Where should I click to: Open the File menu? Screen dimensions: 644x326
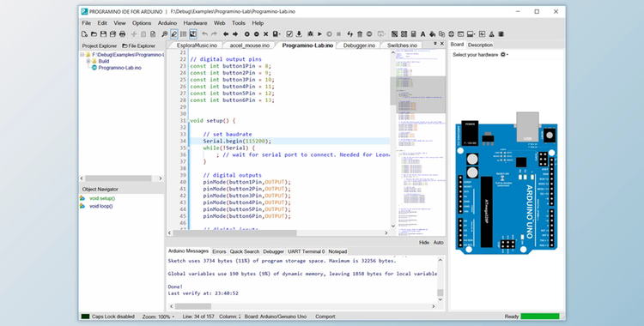coord(86,23)
